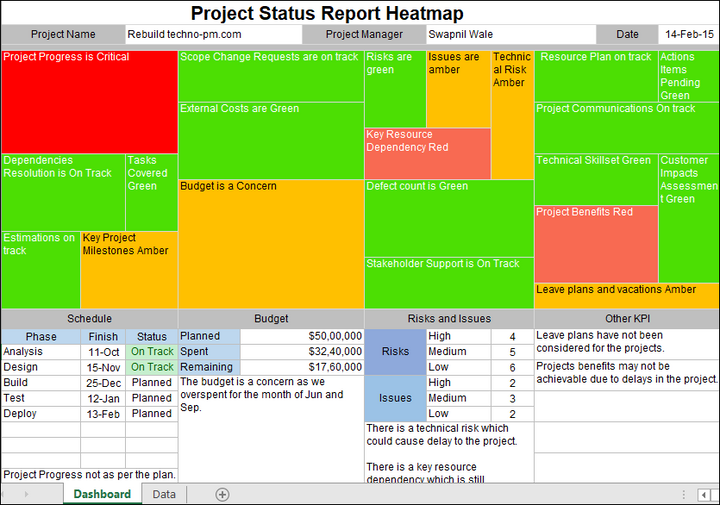The height and width of the screenshot is (505, 720).
Task: Click the Test phase cell
Action: tap(41, 398)
